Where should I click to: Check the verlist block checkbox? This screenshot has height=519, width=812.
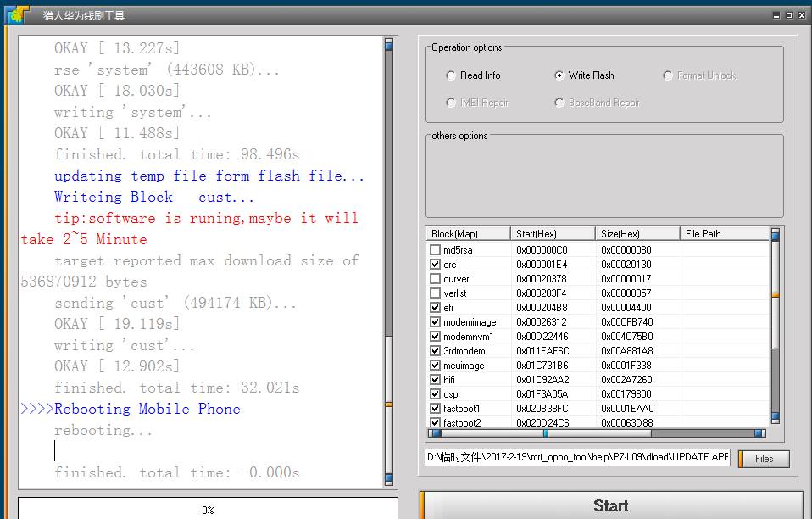(436, 293)
